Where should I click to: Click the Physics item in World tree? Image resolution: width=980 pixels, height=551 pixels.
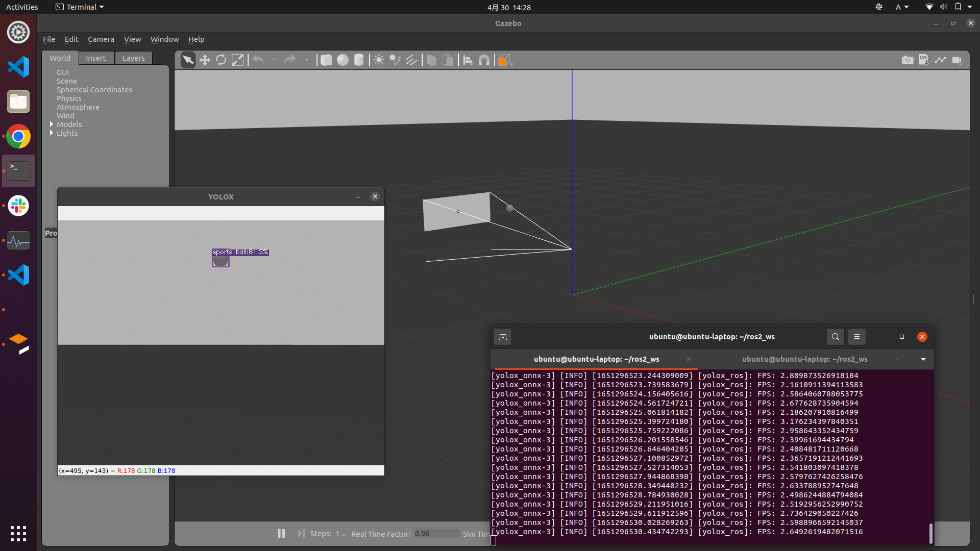pyautogui.click(x=69, y=98)
